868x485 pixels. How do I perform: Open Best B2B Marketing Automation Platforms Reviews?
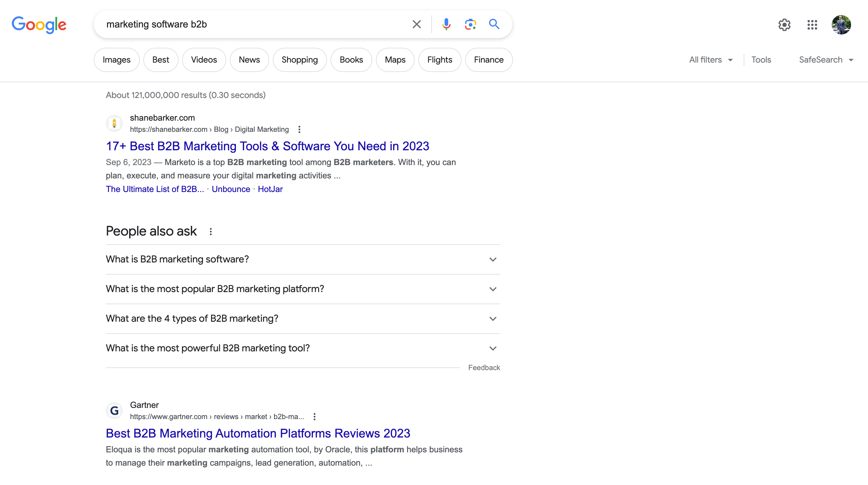click(258, 434)
